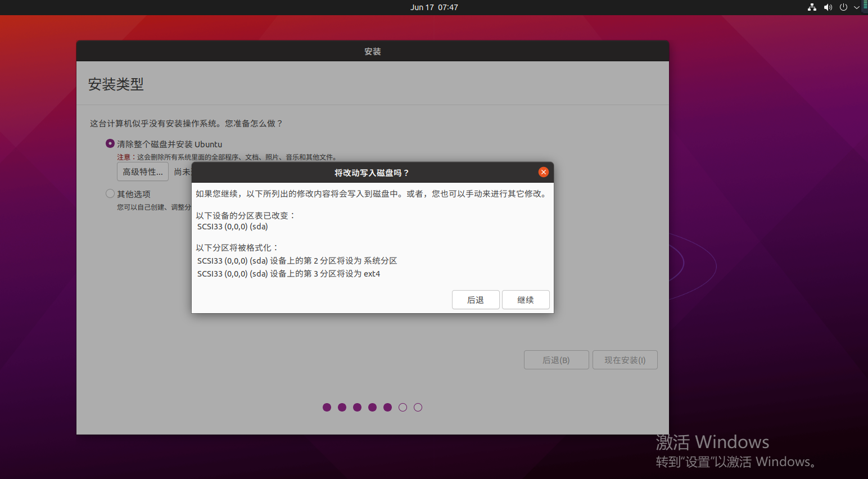The height and width of the screenshot is (479, 868).
Task: Expand the system menu via the chevron arrow
Action: (x=857, y=7)
